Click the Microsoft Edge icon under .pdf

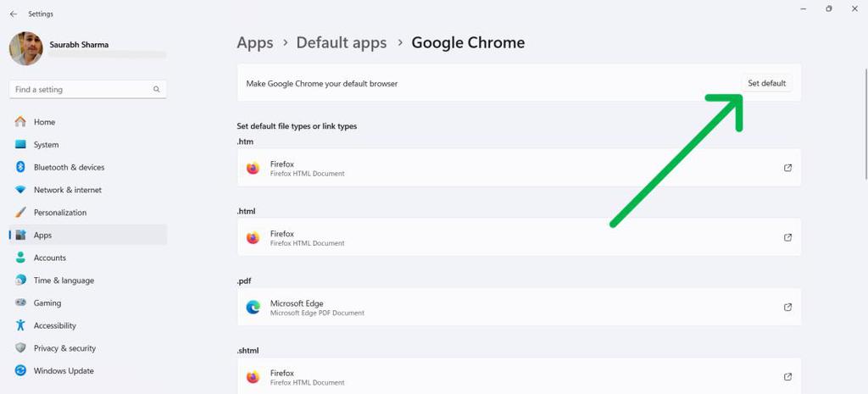[x=253, y=307]
